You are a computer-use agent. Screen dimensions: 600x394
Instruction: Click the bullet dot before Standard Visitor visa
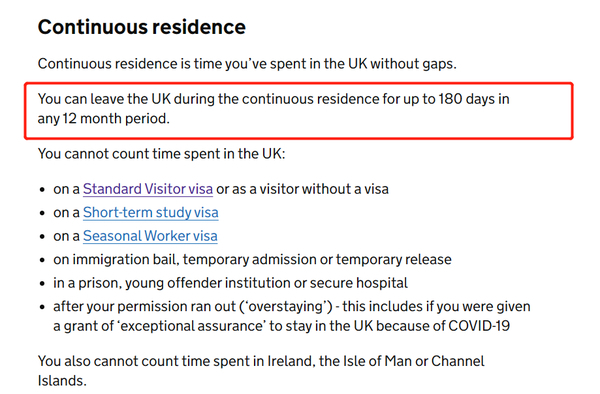42,190
